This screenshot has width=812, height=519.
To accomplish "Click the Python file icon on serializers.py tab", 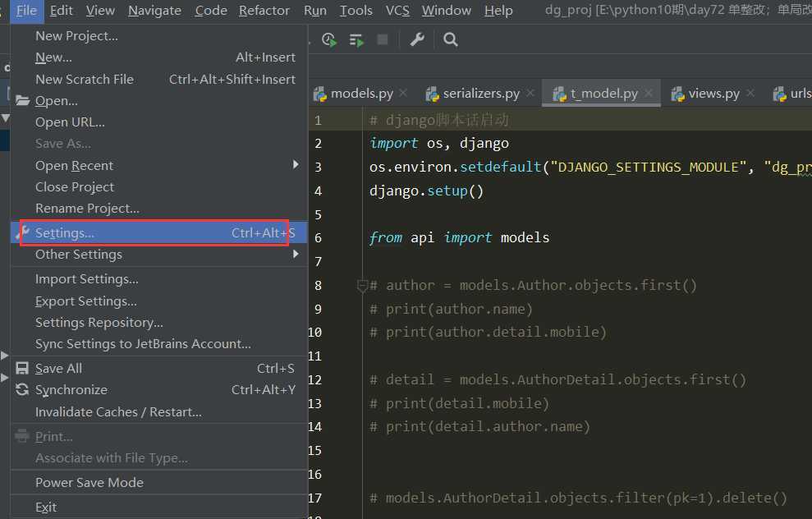I will pyautogui.click(x=433, y=94).
